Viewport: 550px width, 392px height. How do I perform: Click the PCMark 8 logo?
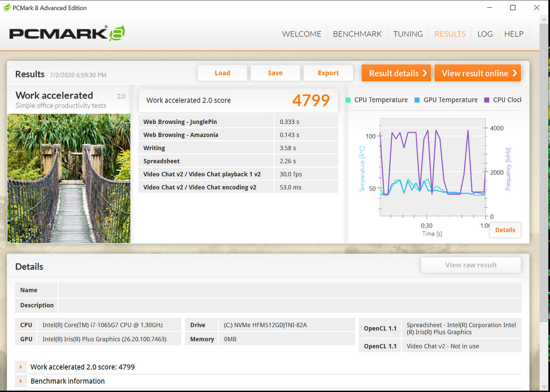click(x=67, y=33)
